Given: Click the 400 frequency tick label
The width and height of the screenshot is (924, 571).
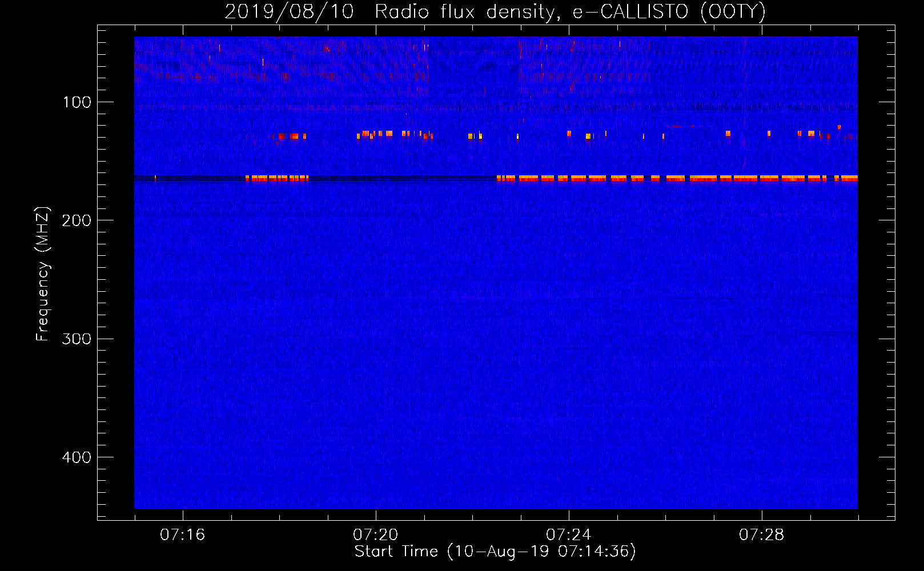Looking at the screenshot, I should [x=77, y=457].
